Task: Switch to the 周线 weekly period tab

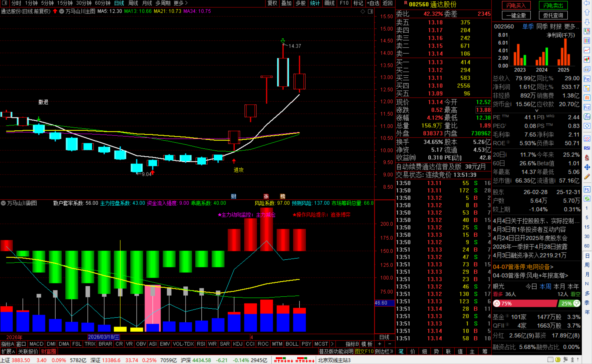Action: (133, 3)
